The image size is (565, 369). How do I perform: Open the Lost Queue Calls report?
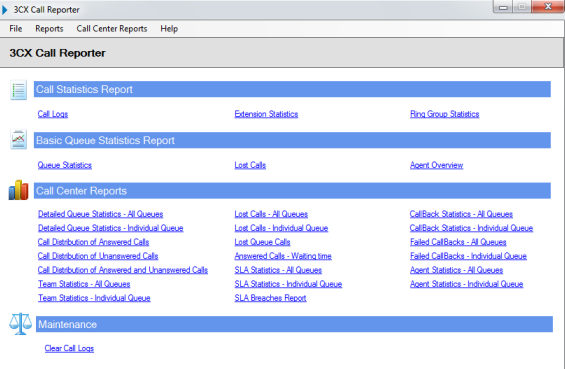point(262,242)
